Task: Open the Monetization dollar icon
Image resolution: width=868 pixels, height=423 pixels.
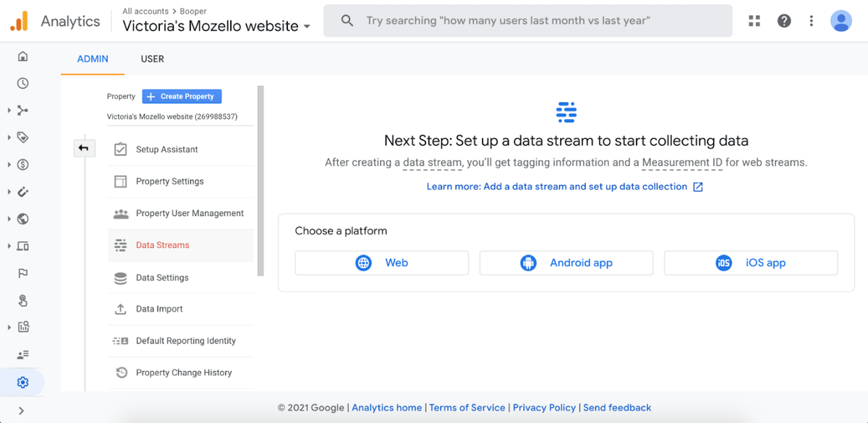Action: 22,165
